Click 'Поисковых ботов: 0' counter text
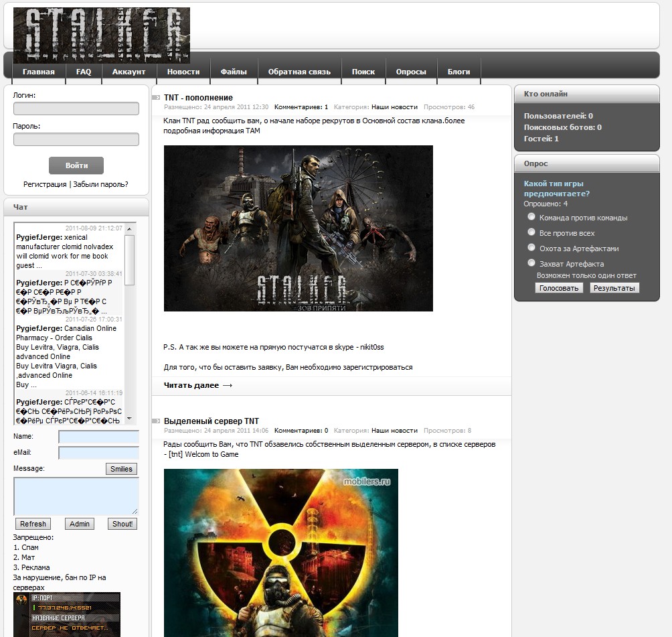Viewport: 672px width, 637px height. tap(563, 127)
